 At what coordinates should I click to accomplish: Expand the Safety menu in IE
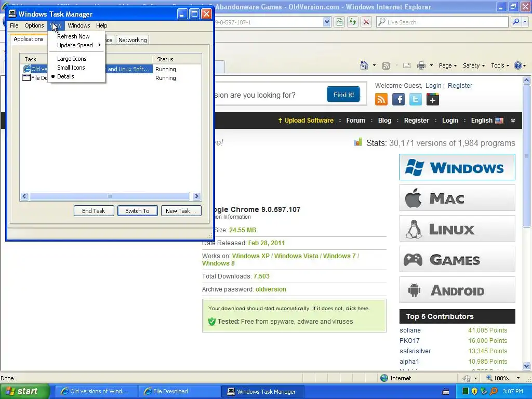[x=474, y=65]
